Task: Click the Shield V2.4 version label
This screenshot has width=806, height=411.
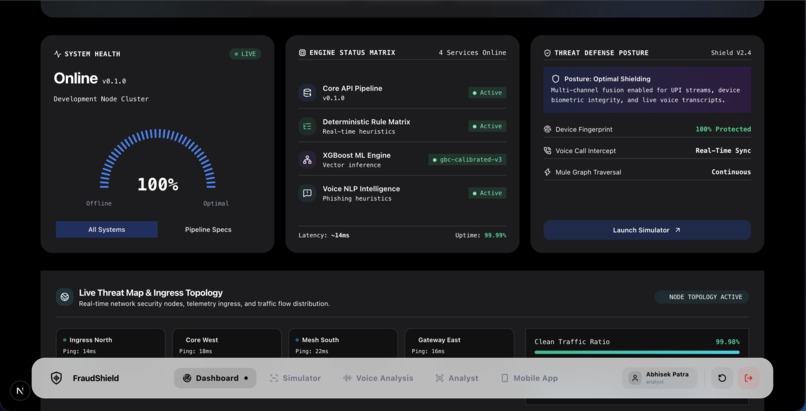Action: pos(731,53)
